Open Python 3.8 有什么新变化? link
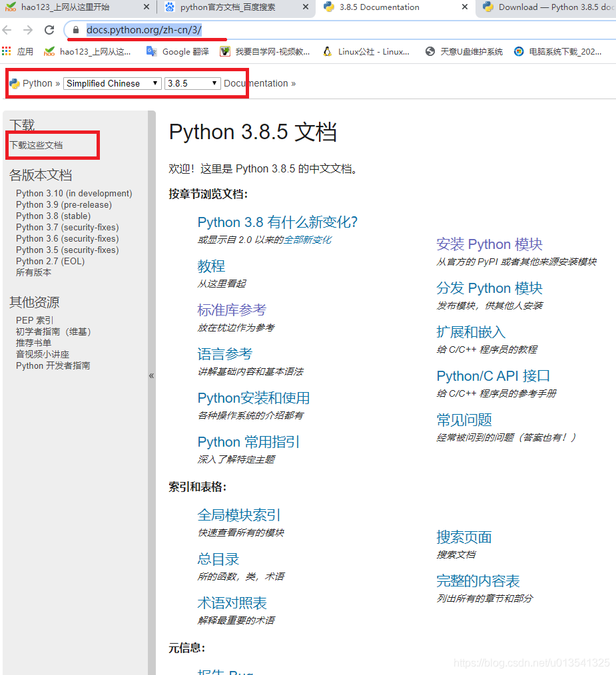 tap(278, 222)
